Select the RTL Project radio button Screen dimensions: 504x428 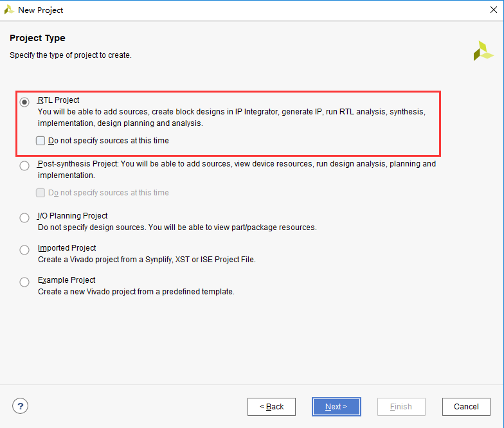coord(24,102)
